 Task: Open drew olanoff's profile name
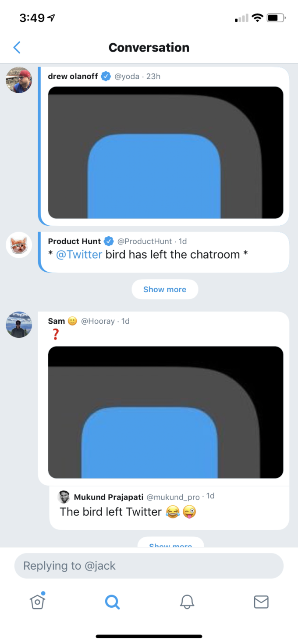tap(73, 77)
